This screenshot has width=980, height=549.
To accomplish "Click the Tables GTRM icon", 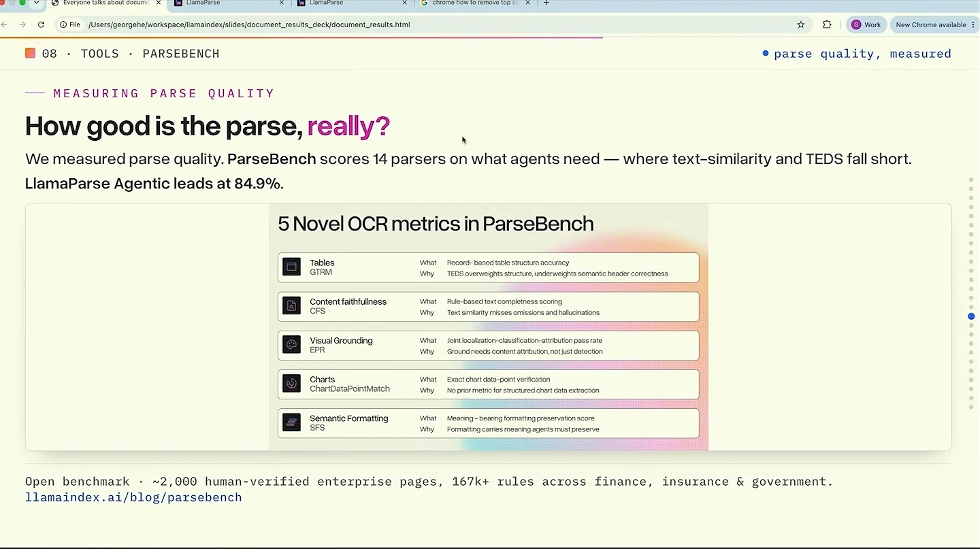I will click(291, 267).
